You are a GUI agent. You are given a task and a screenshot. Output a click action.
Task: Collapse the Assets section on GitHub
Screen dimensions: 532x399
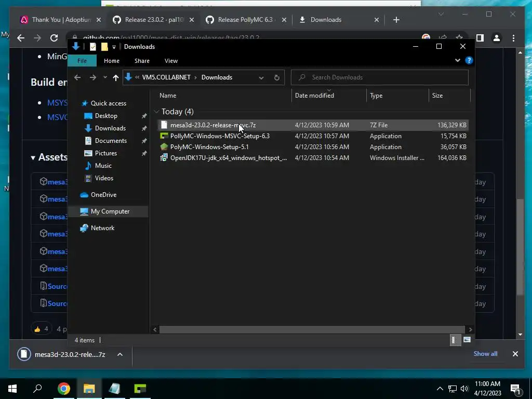33,157
